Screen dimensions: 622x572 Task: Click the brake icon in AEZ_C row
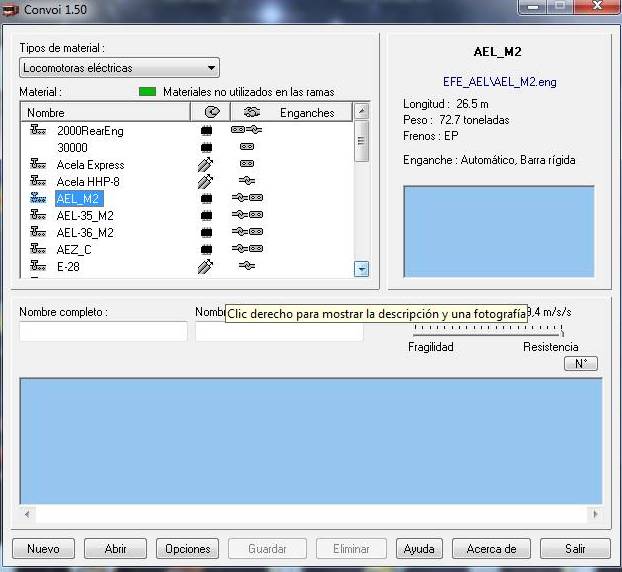pyautogui.click(x=207, y=249)
